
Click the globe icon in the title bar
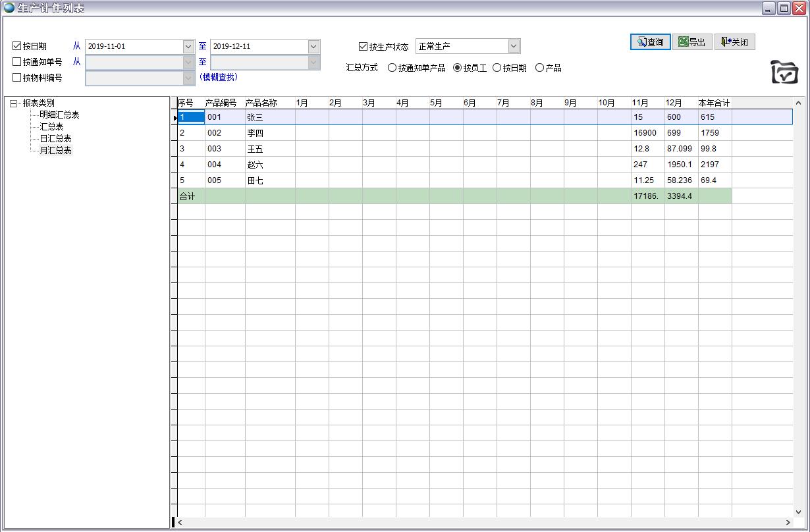(x=7, y=8)
